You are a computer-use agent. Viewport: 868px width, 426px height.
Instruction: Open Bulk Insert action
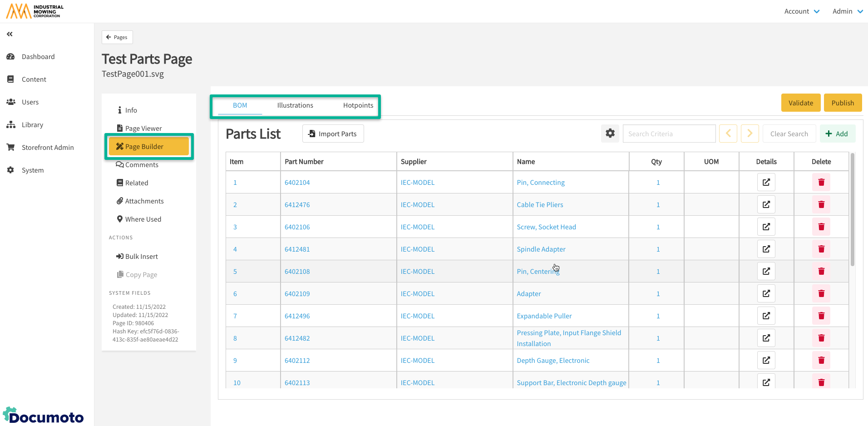[141, 257]
